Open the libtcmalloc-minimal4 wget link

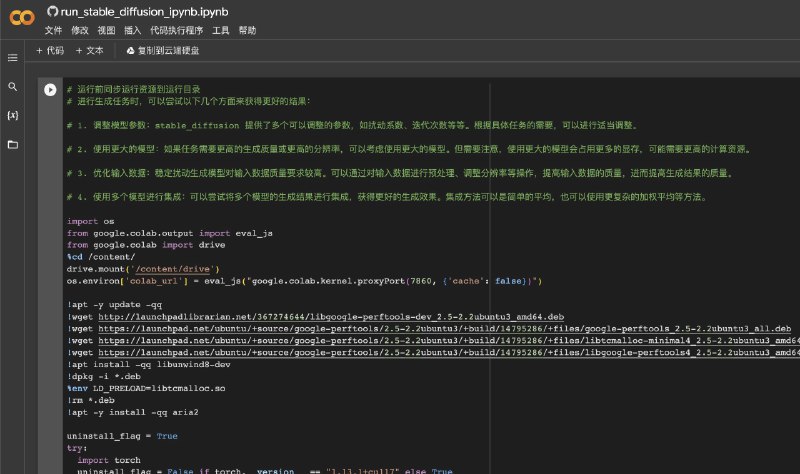pos(449,340)
